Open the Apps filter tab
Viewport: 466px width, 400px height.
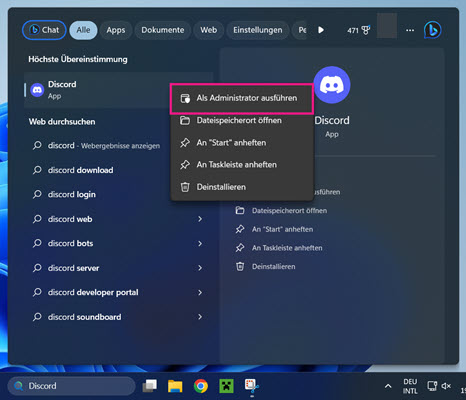tap(116, 30)
